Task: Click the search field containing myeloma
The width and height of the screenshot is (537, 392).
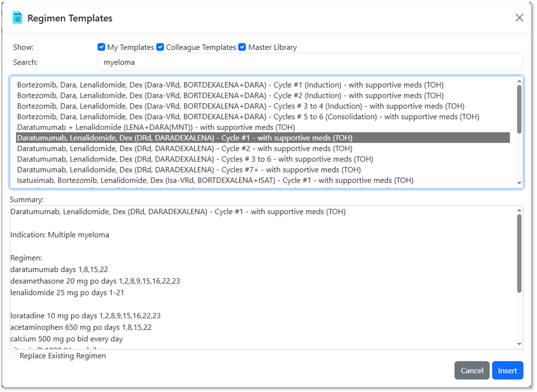Action: click(x=310, y=62)
